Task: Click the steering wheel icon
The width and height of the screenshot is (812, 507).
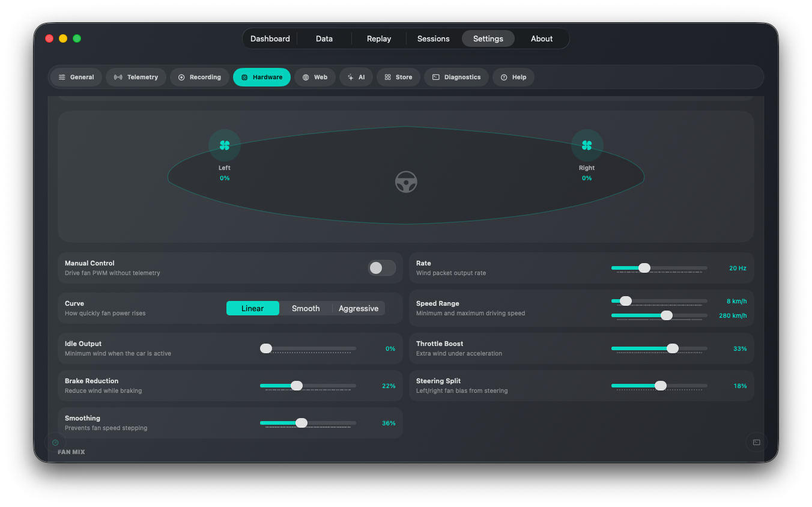Action: click(406, 181)
